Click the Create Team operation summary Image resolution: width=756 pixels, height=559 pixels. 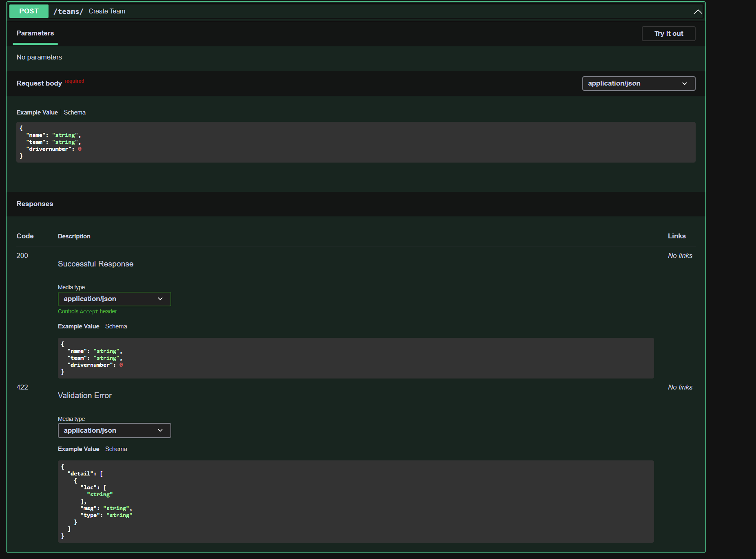pyautogui.click(x=107, y=11)
